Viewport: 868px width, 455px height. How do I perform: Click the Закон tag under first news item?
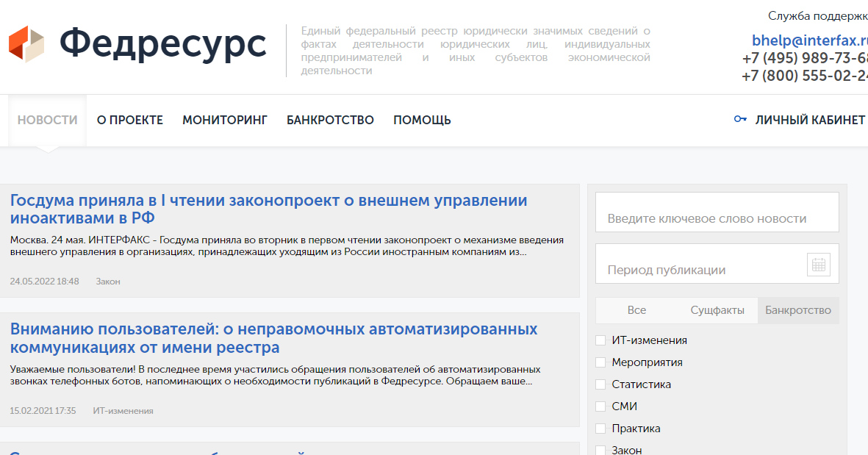(x=108, y=282)
